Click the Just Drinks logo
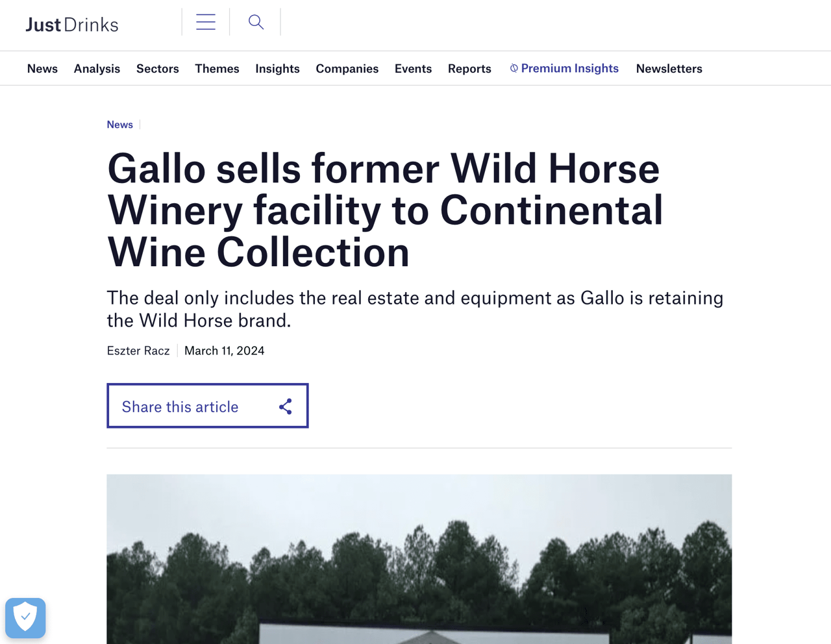 (x=71, y=24)
